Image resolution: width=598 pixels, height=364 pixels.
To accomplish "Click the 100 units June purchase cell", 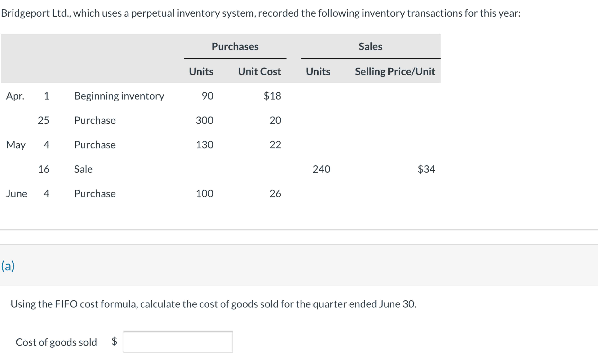I will click(205, 194).
